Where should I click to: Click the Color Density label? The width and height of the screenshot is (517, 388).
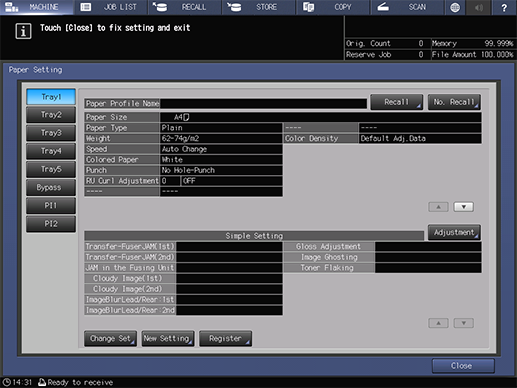321,139
